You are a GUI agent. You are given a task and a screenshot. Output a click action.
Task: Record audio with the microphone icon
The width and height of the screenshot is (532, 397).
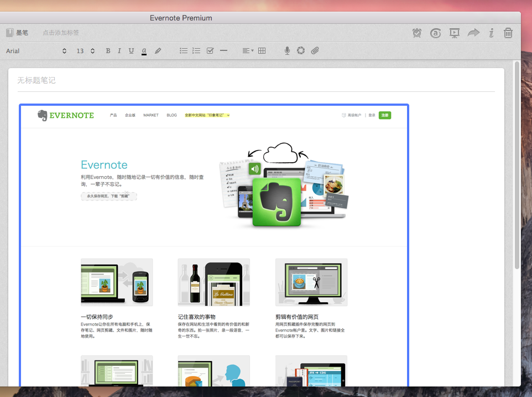point(287,50)
